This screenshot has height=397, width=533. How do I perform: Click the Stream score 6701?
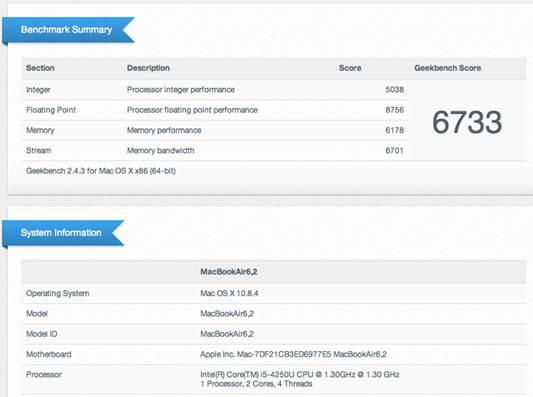[x=394, y=151]
